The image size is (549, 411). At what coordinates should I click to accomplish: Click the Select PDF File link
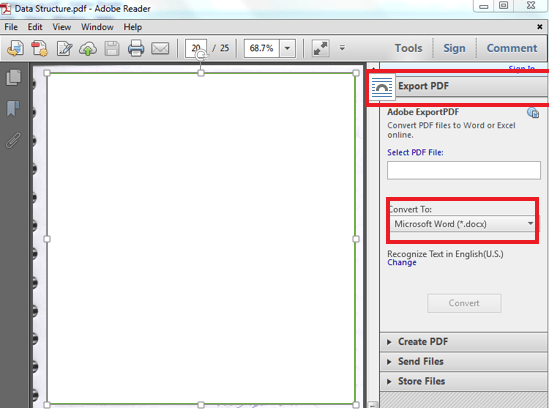[415, 152]
